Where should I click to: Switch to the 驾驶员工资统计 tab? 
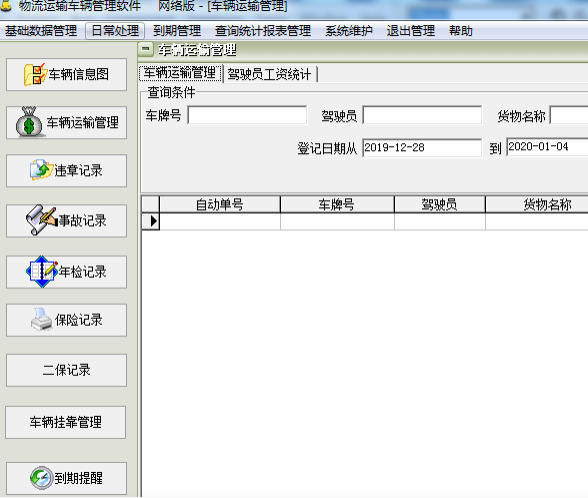(269, 74)
